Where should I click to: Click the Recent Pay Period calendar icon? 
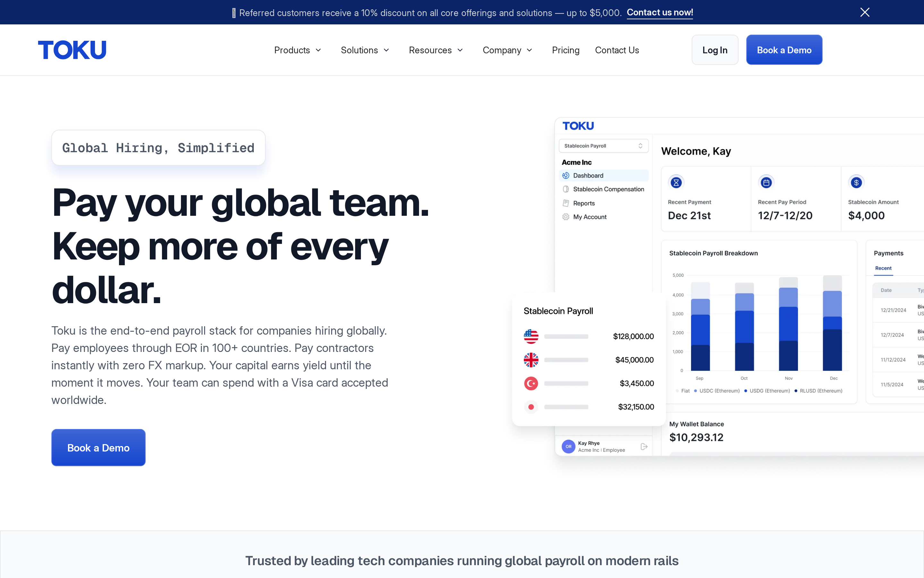point(766,183)
